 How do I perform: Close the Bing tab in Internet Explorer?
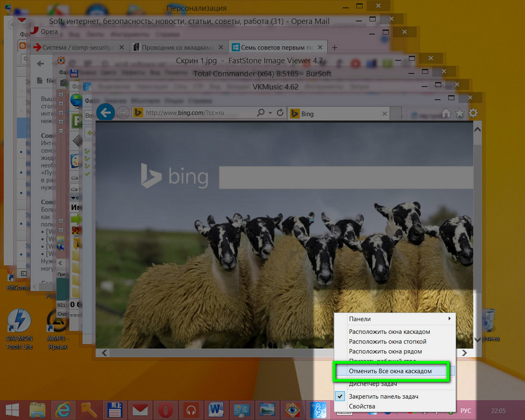tap(384, 114)
